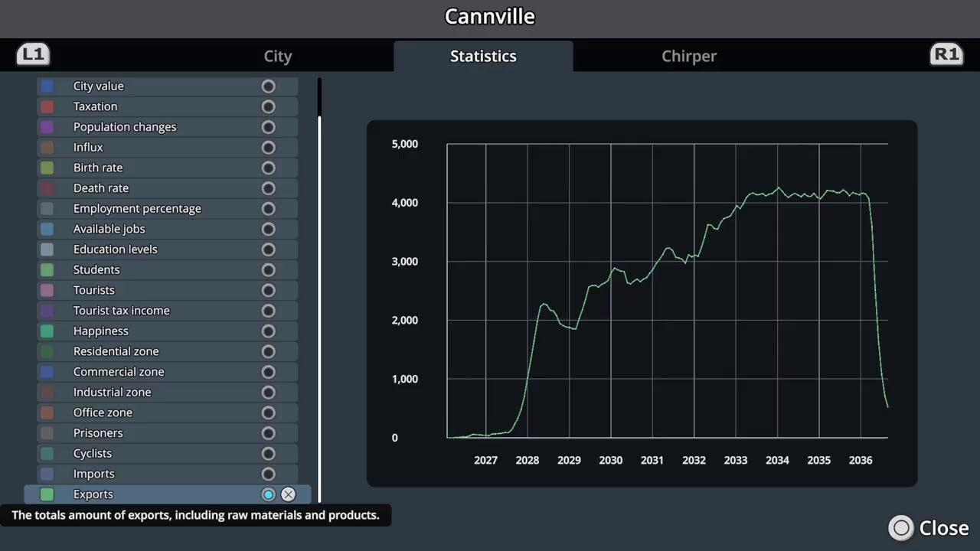Toggle the Prisoners radio button

pos(268,433)
